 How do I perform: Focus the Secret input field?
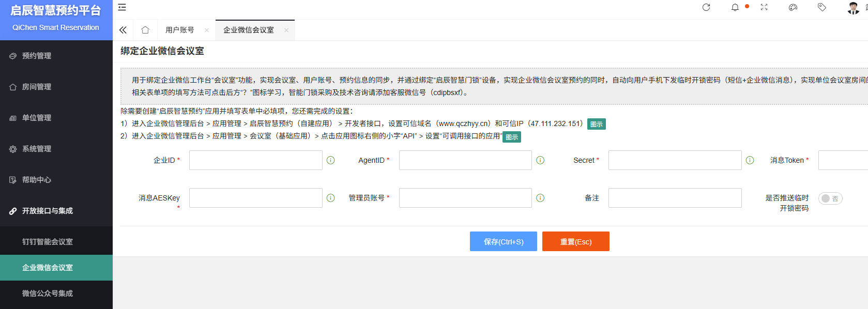(x=675, y=160)
